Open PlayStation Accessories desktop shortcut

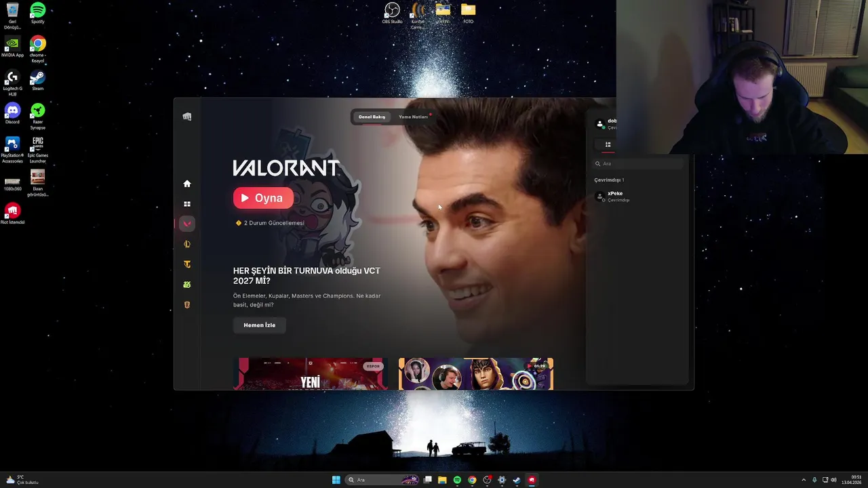(12, 150)
